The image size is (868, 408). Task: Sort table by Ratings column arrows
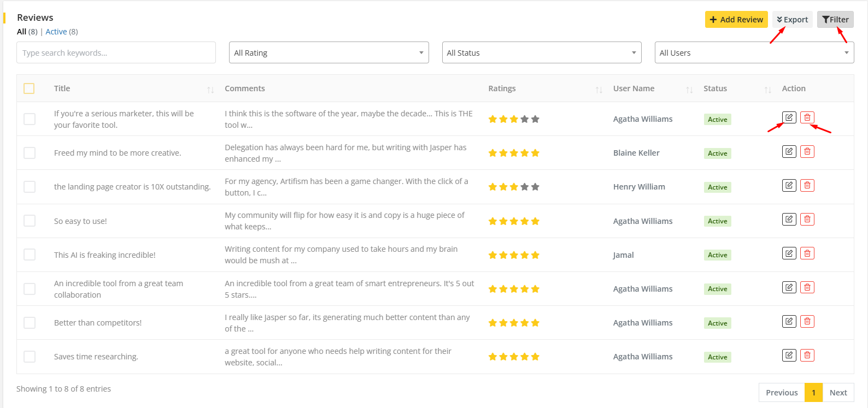(x=599, y=90)
